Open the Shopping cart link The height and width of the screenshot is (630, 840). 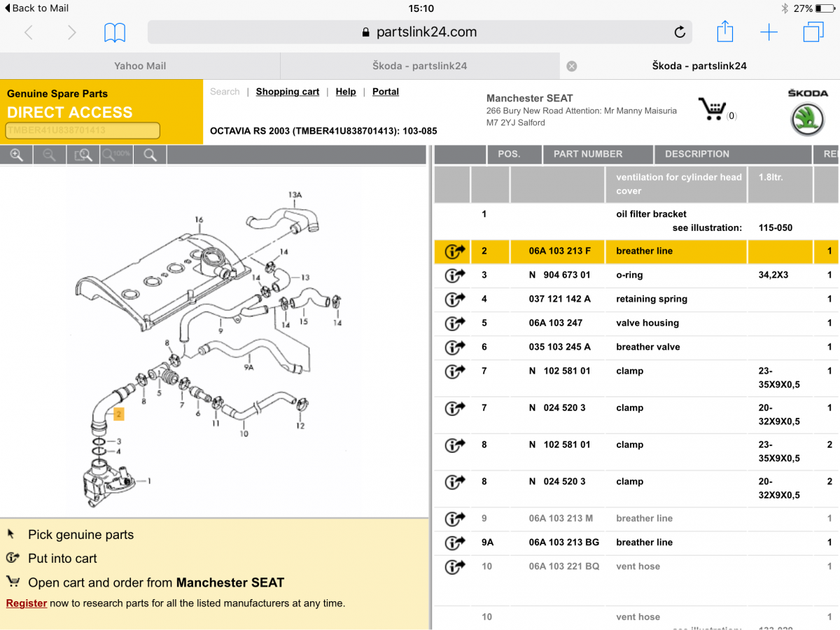[287, 92]
